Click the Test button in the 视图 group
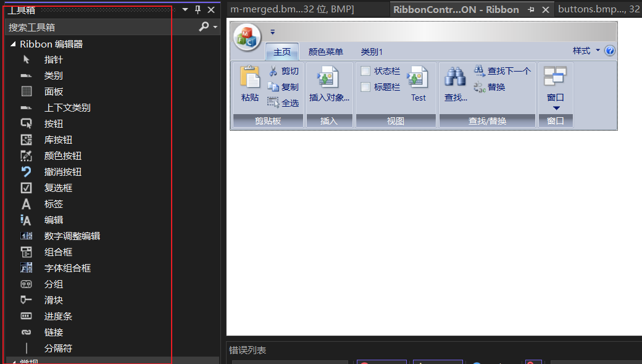642x364 pixels. (x=419, y=85)
